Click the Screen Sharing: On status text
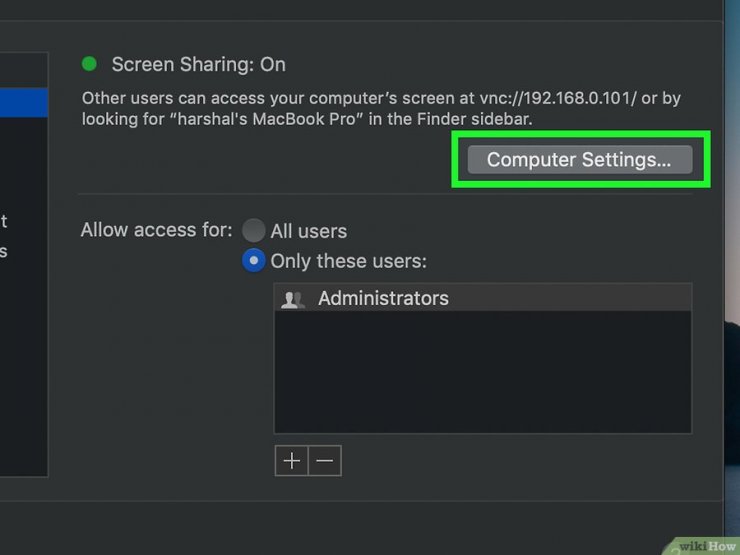 (x=198, y=64)
